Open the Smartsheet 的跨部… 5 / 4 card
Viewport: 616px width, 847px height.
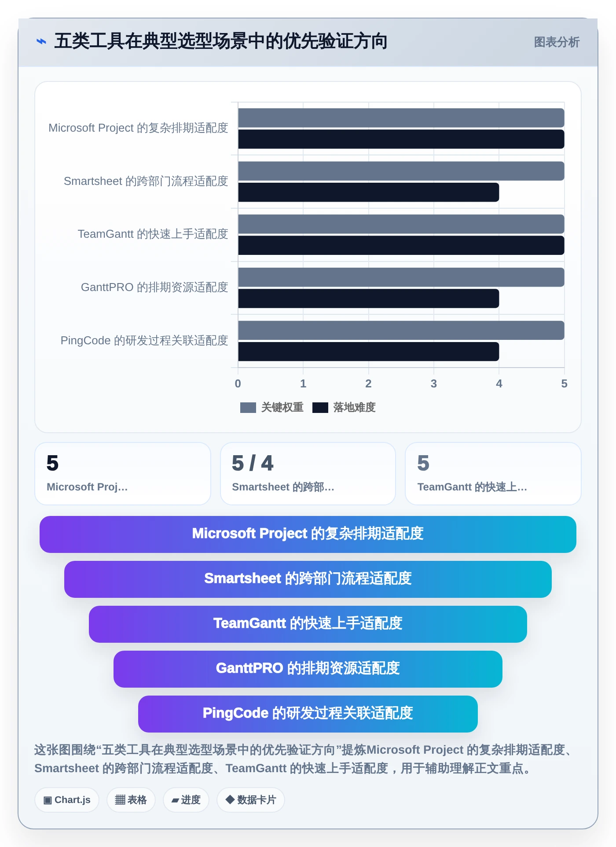pos(308,474)
